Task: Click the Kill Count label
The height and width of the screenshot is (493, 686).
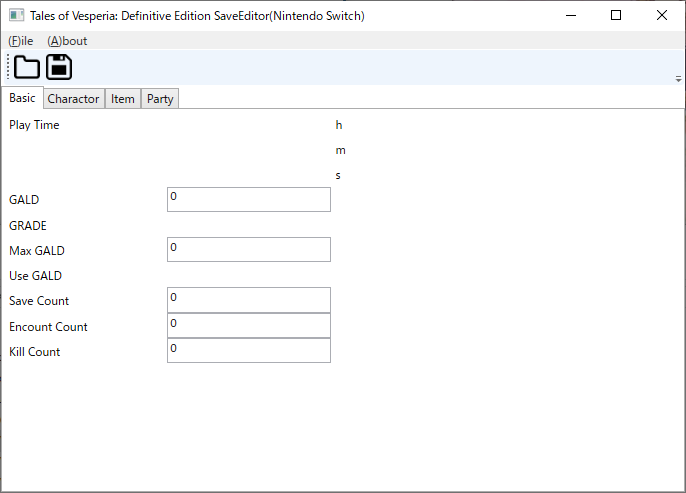Action: coord(35,352)
